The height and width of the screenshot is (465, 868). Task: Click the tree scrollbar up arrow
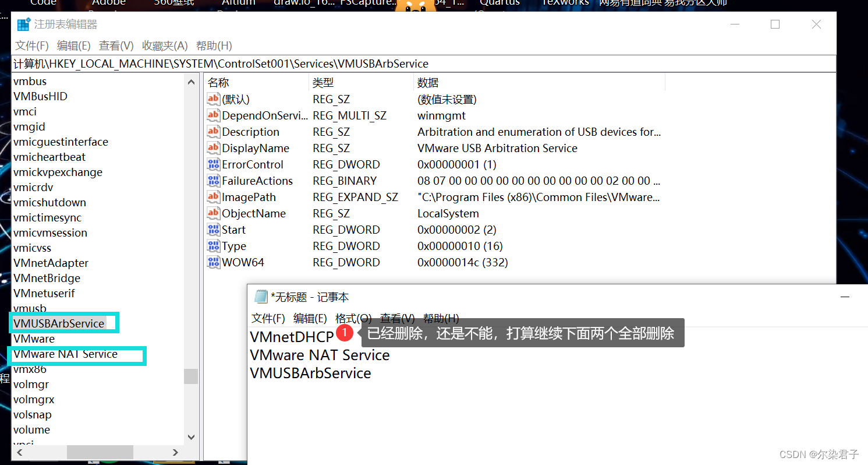(x=191, y=82)
